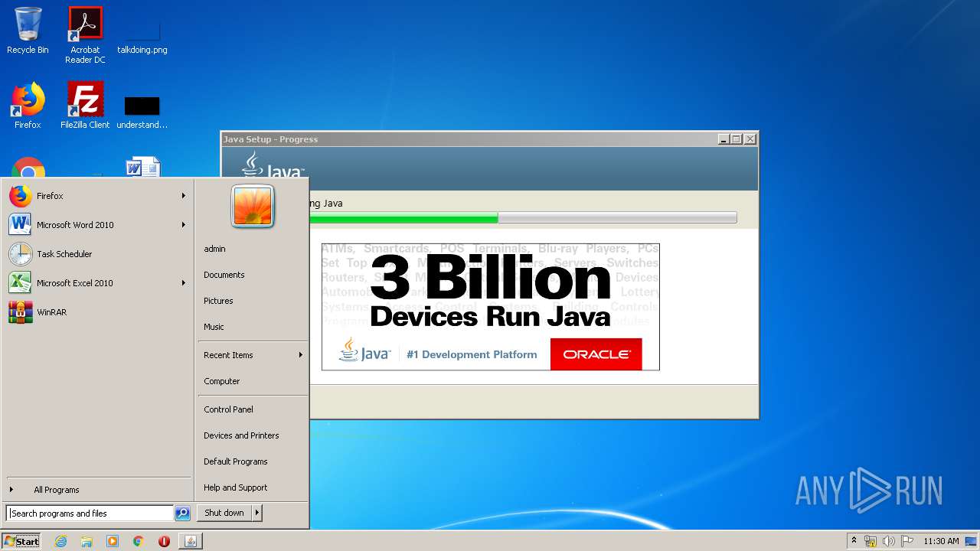
Task: Expand the Recent Items submenu arrow
Action: click(300, 355)
